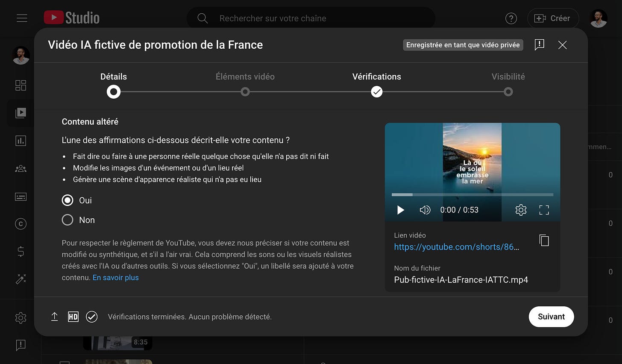Play the video preview
Screen dimensions: 622x364
(x=401, y=210)
